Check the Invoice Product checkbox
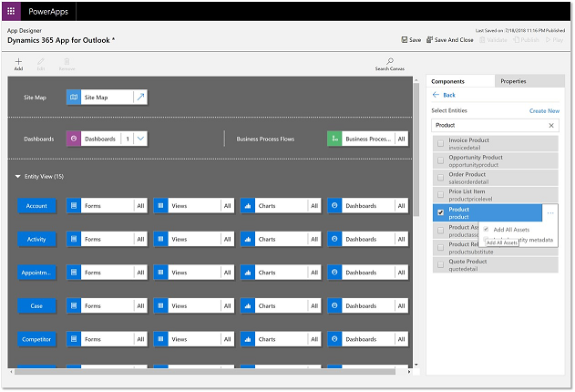The height and width of the screenshot is (392, 575). pyautogui.click(x=440, y=143)
